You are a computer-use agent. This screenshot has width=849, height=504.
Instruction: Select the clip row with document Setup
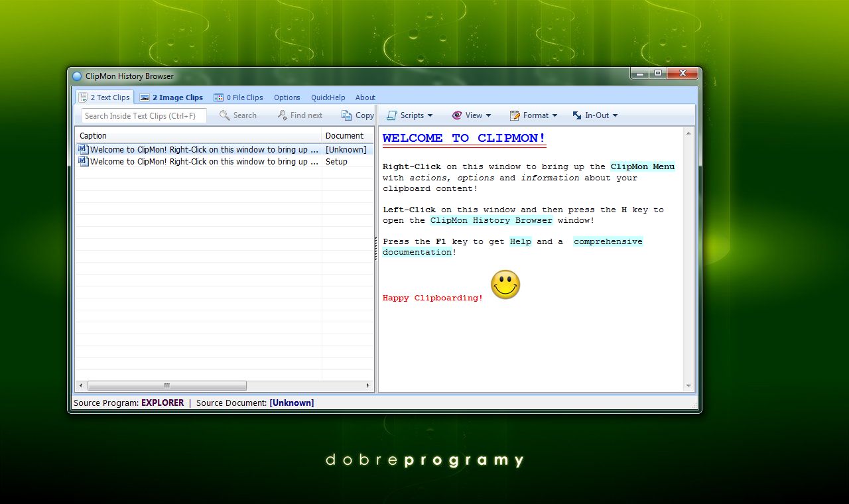pos(225,162)
